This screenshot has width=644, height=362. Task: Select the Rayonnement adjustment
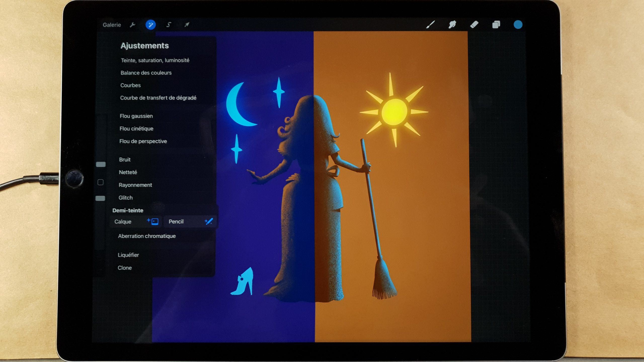pyautogui.click(x=135, y=185)
